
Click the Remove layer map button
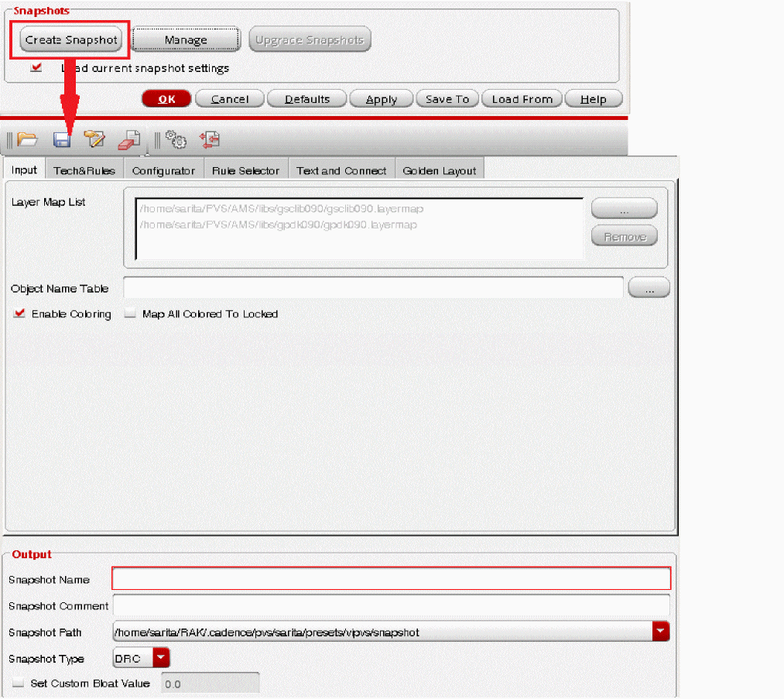click(624, 236)
